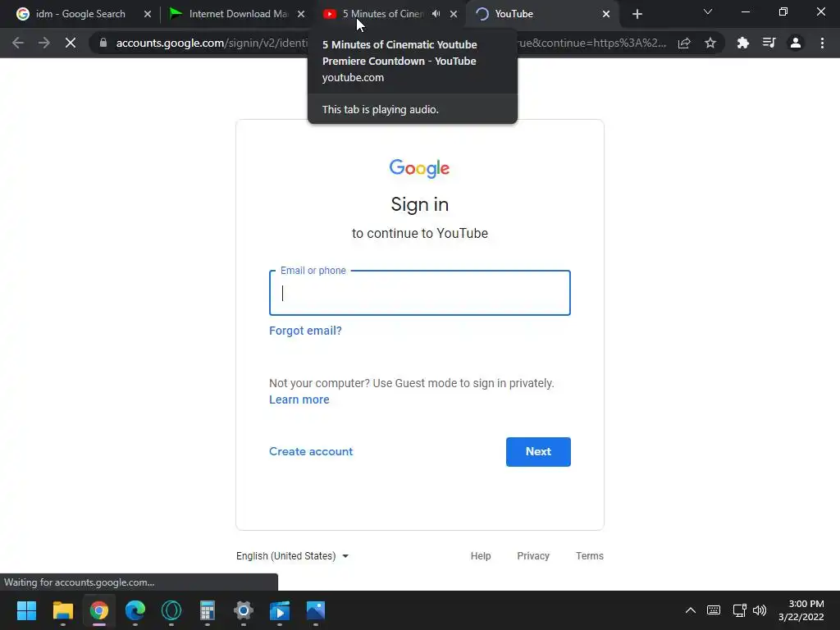Image resolution: width=840 pixels, height=630 pixels.
Task: Open Windows Start menu
Action: coord(26,610)
